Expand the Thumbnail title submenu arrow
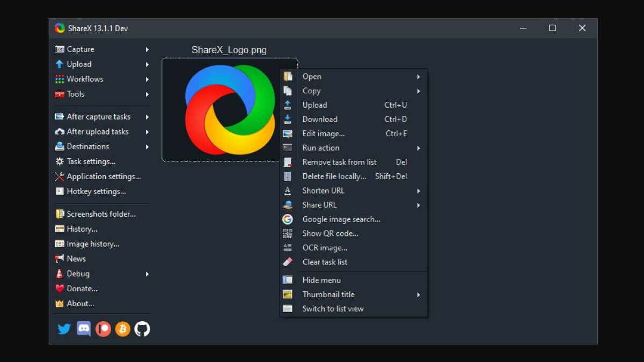This screenshot has height=362, width=644. [419, 294]
